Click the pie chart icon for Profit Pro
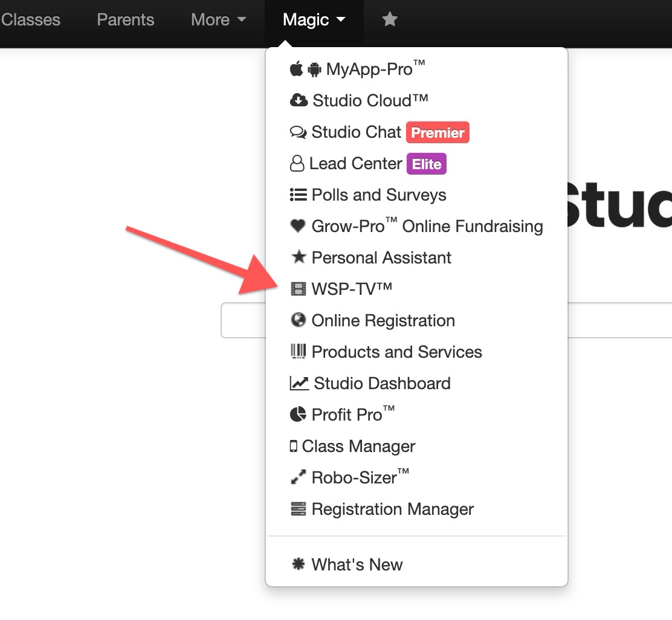 pos(299,415)
